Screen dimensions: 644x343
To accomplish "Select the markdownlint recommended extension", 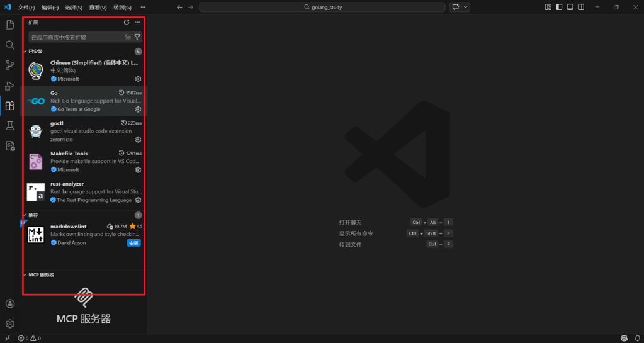I will click(x=83, y=235).
